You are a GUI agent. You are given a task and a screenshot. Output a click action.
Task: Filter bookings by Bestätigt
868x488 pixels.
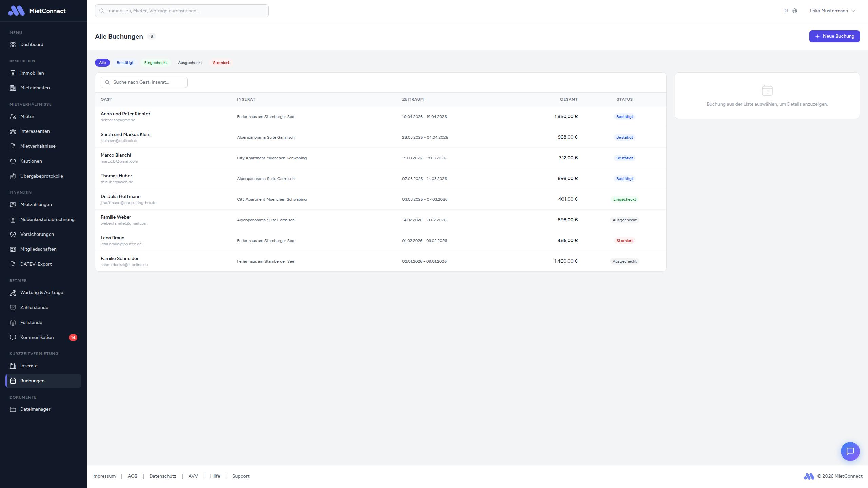click(x=125, y=63)
